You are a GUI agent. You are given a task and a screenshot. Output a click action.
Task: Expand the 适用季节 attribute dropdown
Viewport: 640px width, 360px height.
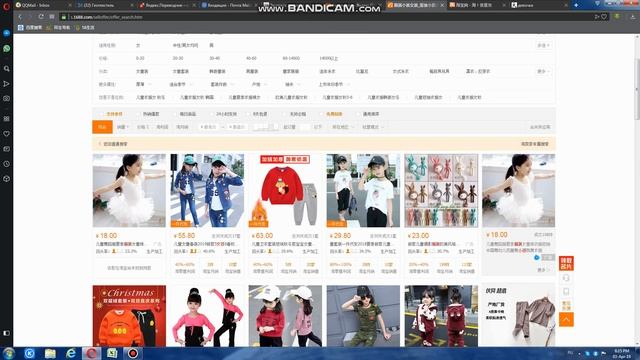tap(180, 84)
